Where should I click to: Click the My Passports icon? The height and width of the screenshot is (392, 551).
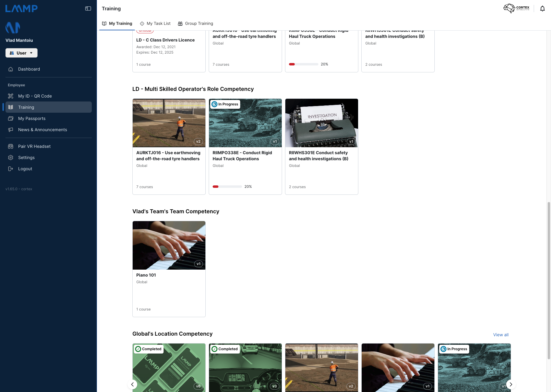(11, 118)
